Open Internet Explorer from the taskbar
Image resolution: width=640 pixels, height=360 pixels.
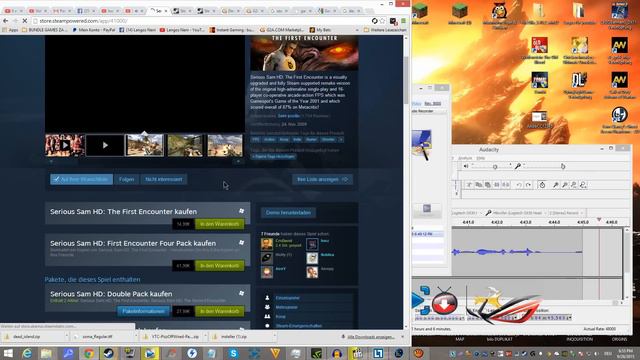(27, 353)
